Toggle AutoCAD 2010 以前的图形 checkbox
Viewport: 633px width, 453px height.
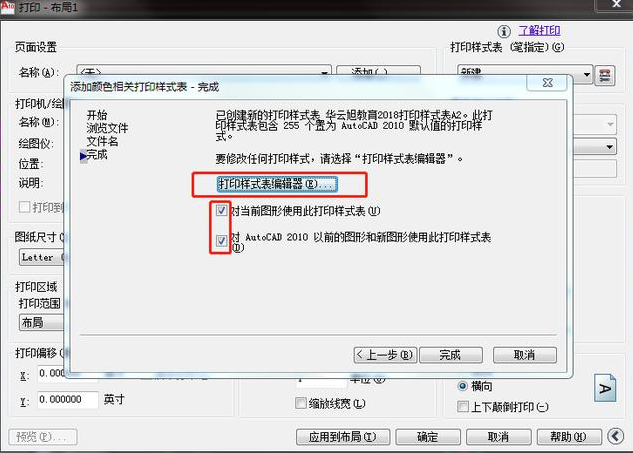click(221, 241)
